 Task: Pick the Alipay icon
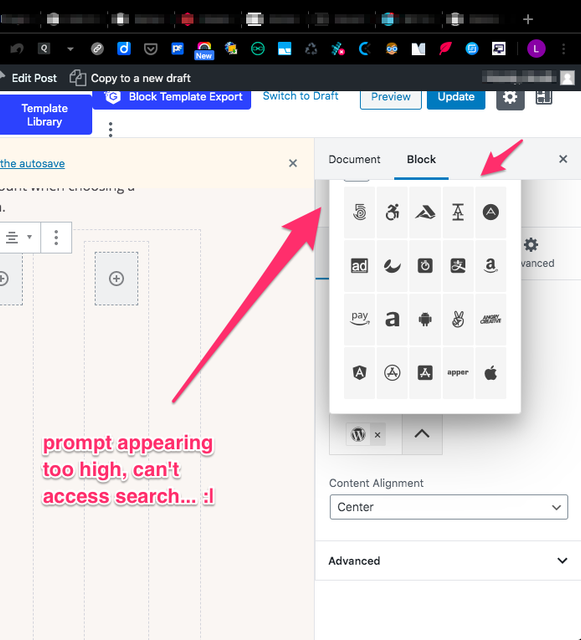(x=458, y=266)
